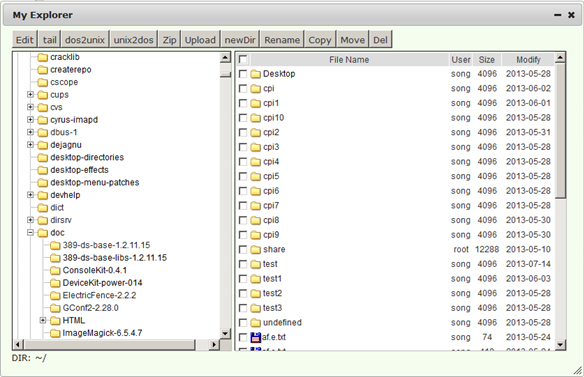584x377 pixels.
Task: Click the dos2unix button
Action: pyautogui.click(x=85, y=40)
